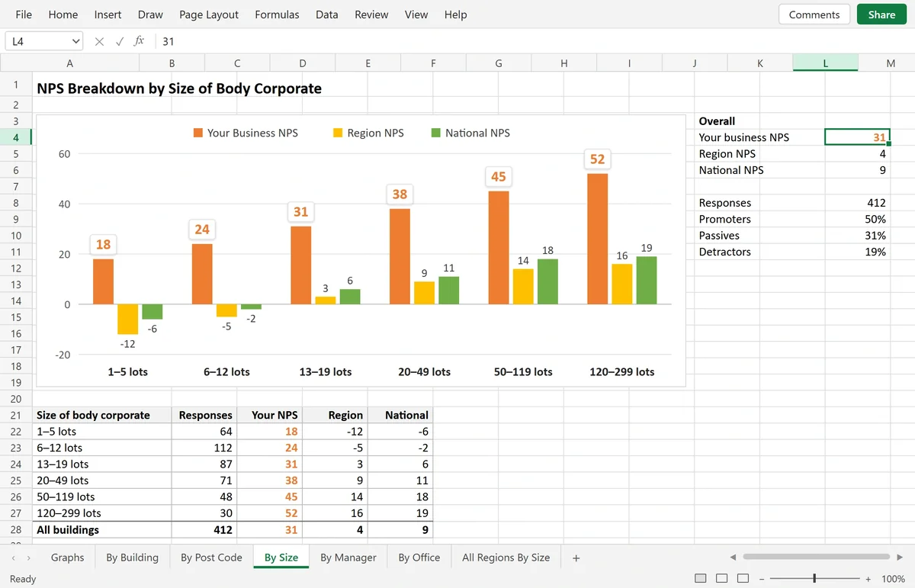
Task: Open Insert Function via the fx icon
Action: coord(139,41)
